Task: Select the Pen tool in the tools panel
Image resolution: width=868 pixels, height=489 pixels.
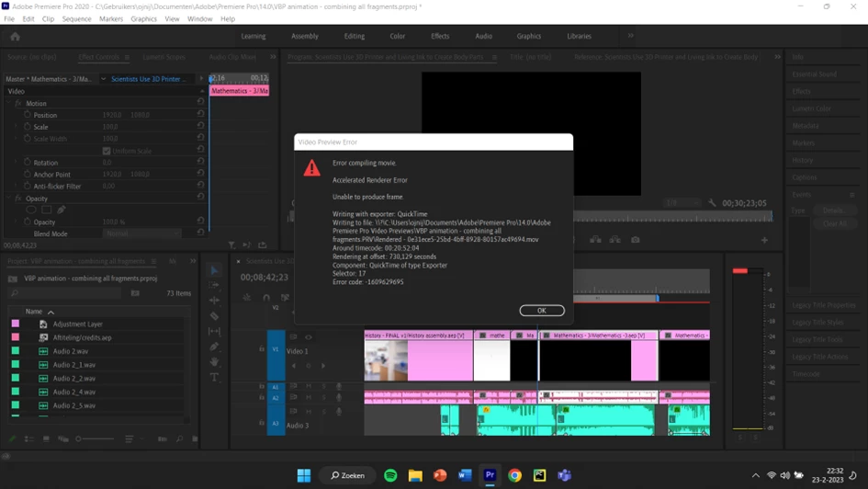Action: (x=214, y=347)
